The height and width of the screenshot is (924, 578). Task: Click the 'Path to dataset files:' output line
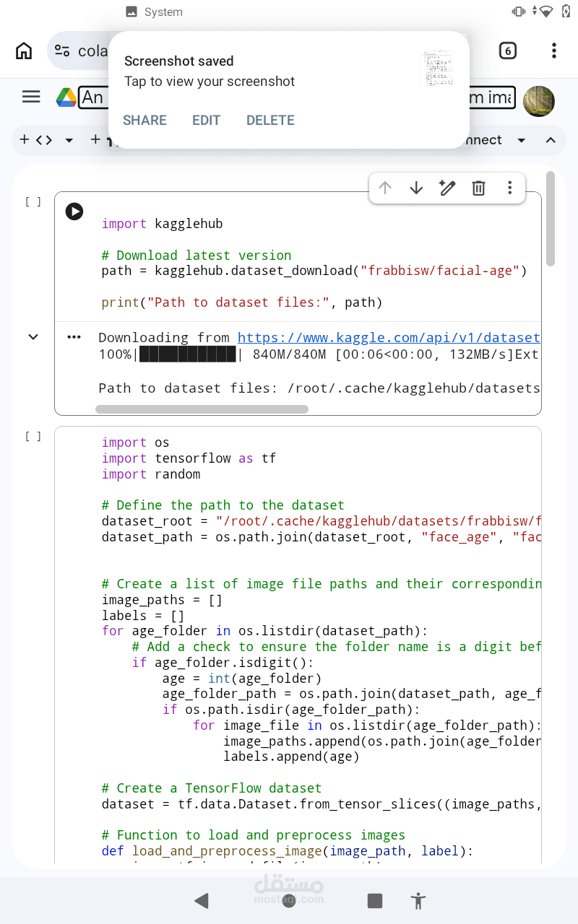click(319, 388)
